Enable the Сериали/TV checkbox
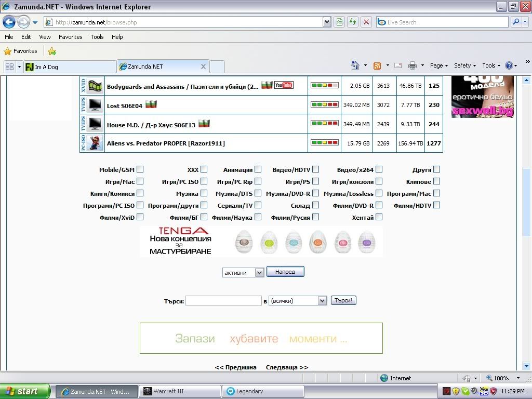 tap(258, 205)
